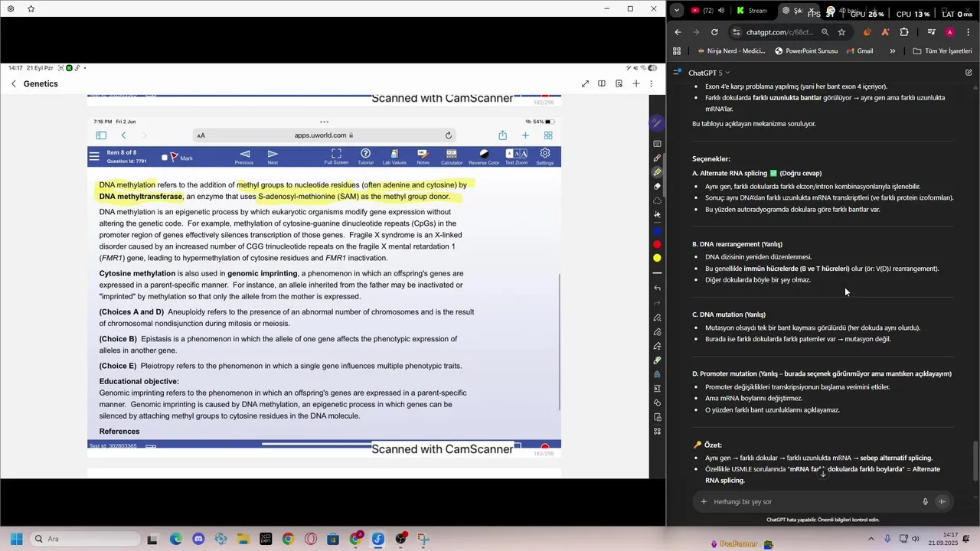Start a new ChatGPT chat
Viewport: 980px width, 551px height.
[969, 73]
